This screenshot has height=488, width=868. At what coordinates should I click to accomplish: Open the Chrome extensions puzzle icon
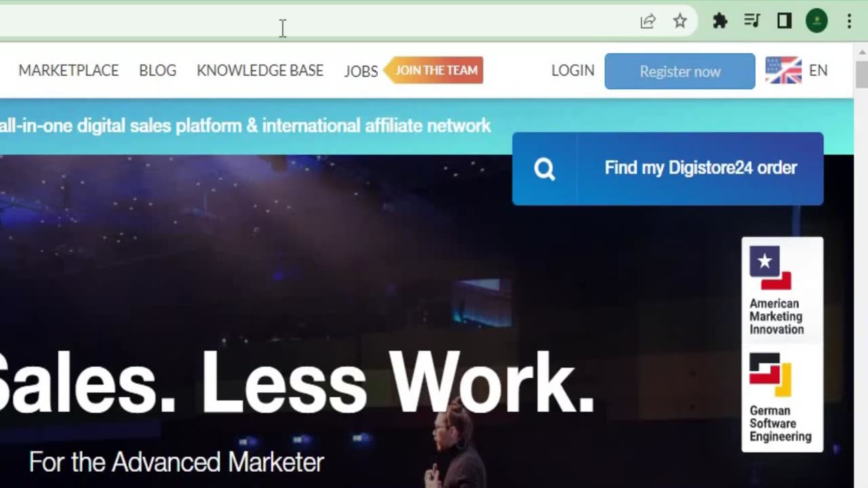pos(720,22)
